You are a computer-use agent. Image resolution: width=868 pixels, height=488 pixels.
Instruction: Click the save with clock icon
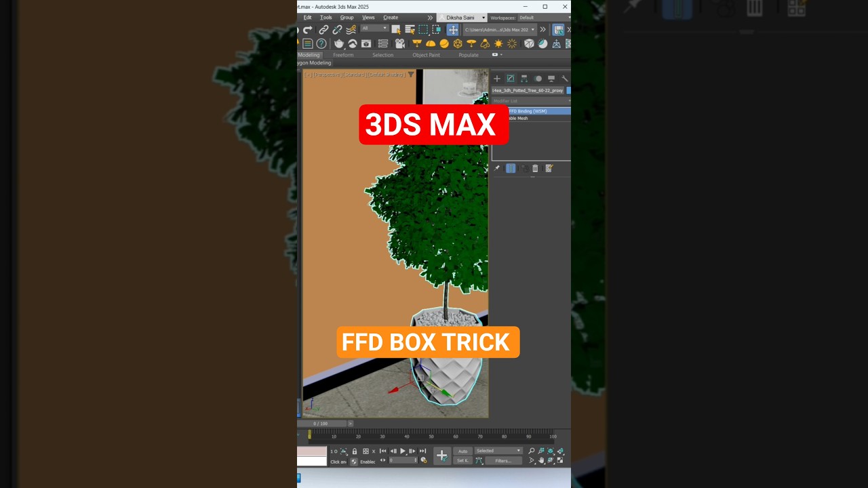(558, 30)
